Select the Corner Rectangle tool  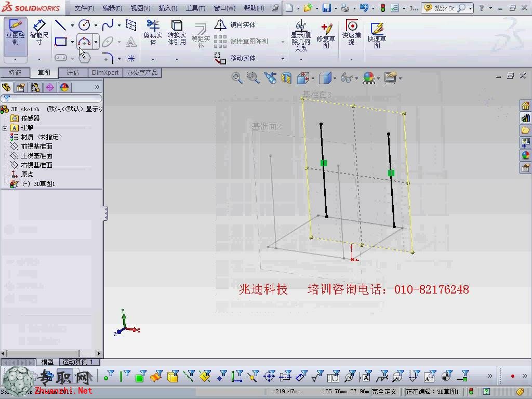click(x=61, y=42)
